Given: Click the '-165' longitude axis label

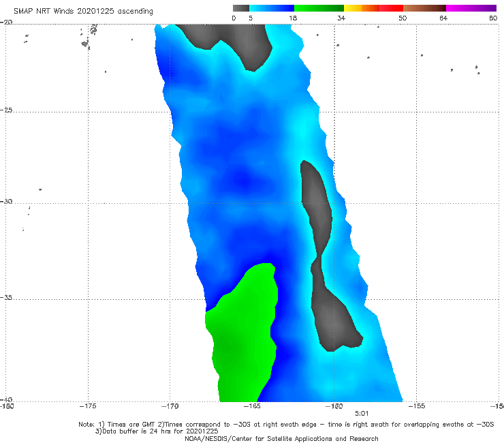Looking at the screenshot, I should tap(252, 406).
